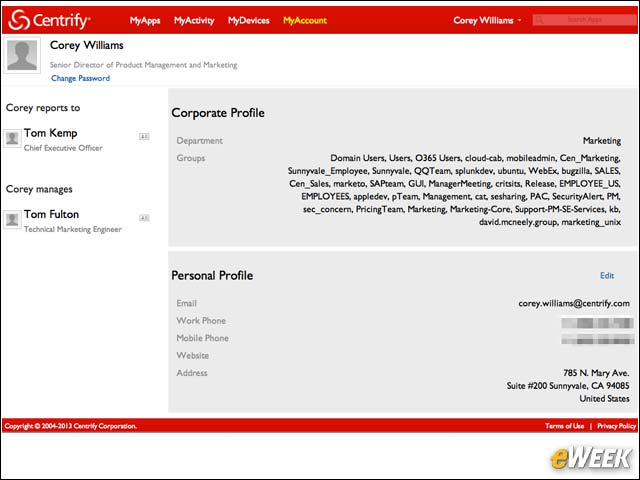Switch to MyActivity tab
This screenshot has width=640, height=480.
pos(194,20)
